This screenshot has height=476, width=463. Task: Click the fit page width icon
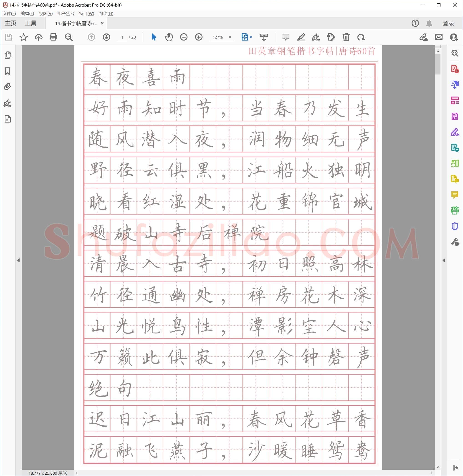245,37
